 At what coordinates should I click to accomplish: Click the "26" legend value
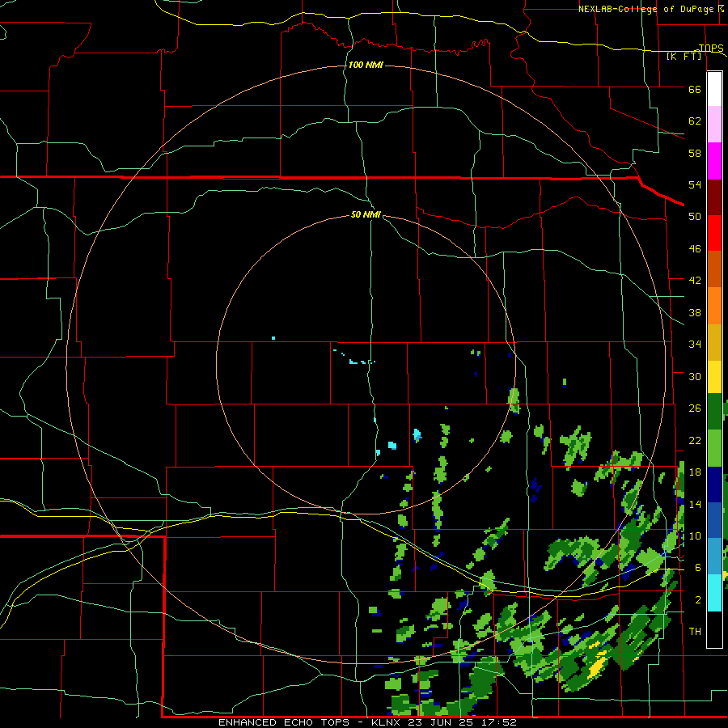[695, 408]
